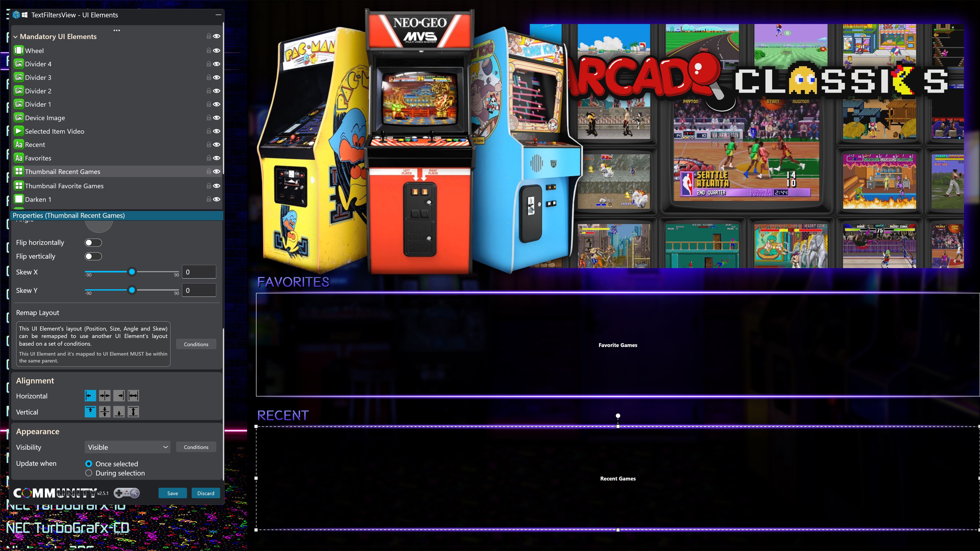Click the Skew X slider handle
The width and height of the screenshot is (980, 551).
click(x=132, y=271)
